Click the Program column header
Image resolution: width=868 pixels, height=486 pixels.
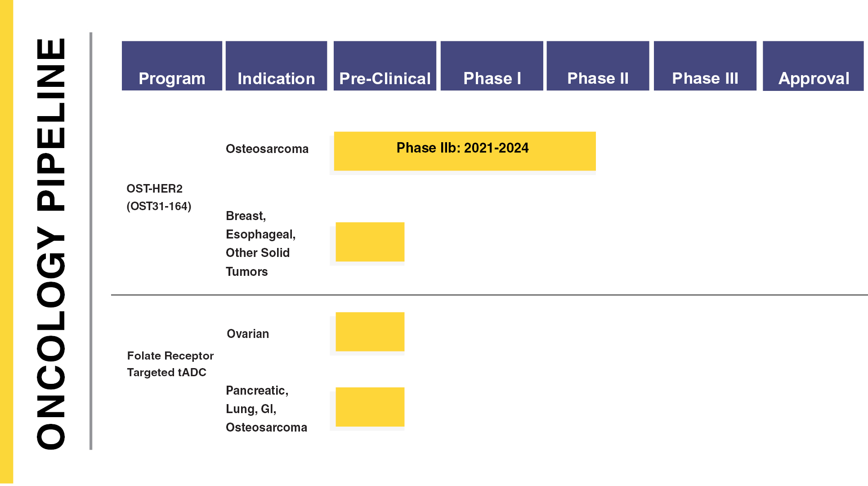[x=172, y=66]
